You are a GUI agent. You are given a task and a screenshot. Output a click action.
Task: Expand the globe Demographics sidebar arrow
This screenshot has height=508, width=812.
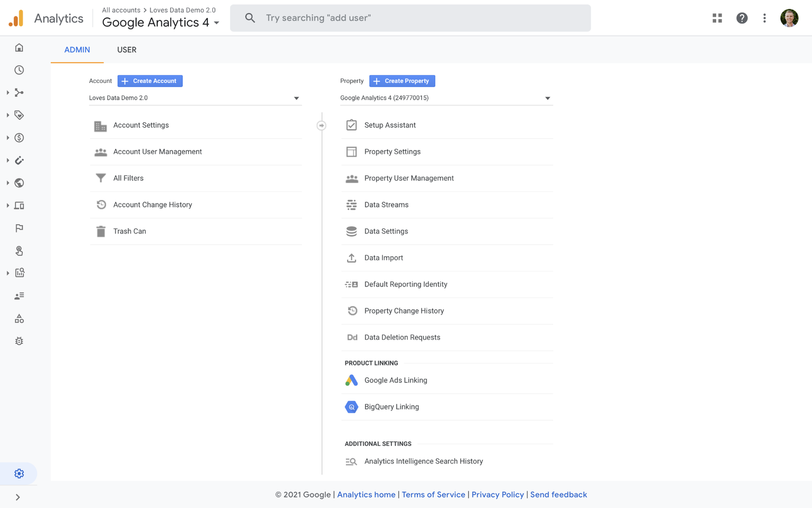(x=8, y=183)
